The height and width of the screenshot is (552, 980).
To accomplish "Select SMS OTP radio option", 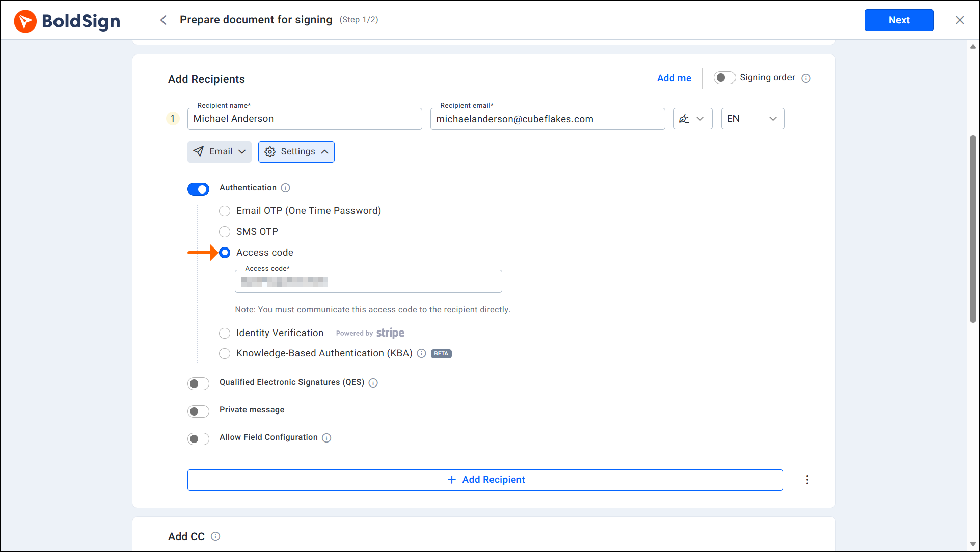I will 225,232.
